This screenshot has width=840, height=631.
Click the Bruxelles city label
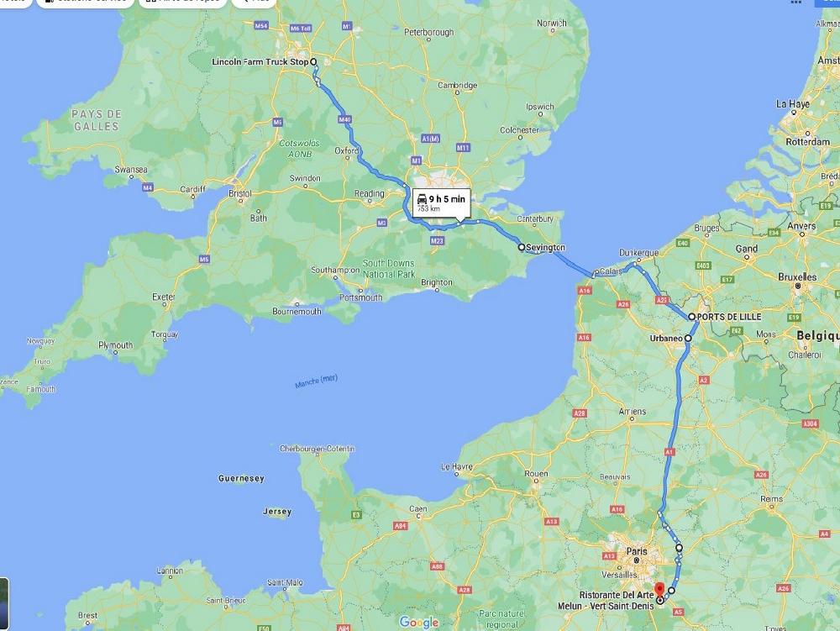tap(797, 277)
